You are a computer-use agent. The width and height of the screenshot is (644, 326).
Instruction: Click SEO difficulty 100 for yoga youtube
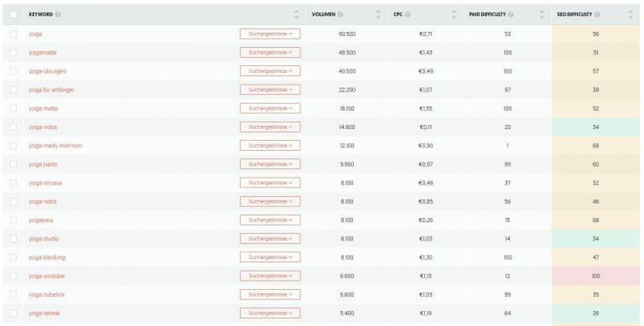[595, 276]
